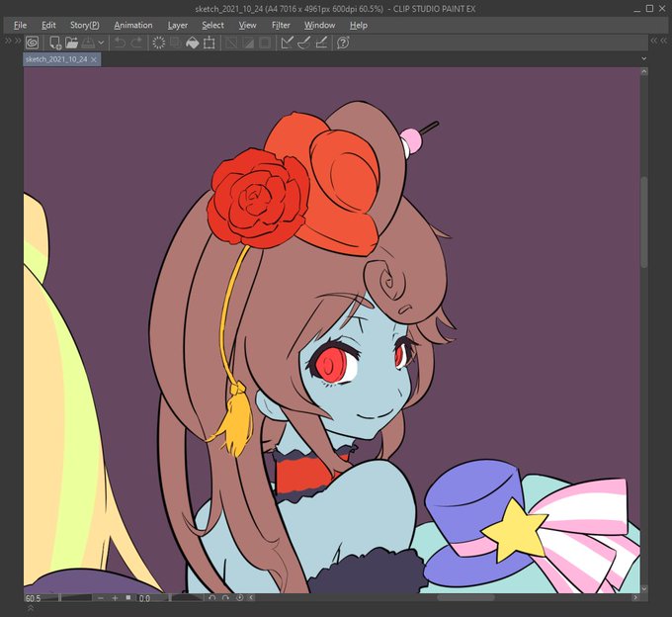Open the Filter menu
Image resolution: width=672 pixels, height=617 pixels.
tap(281, 26)
